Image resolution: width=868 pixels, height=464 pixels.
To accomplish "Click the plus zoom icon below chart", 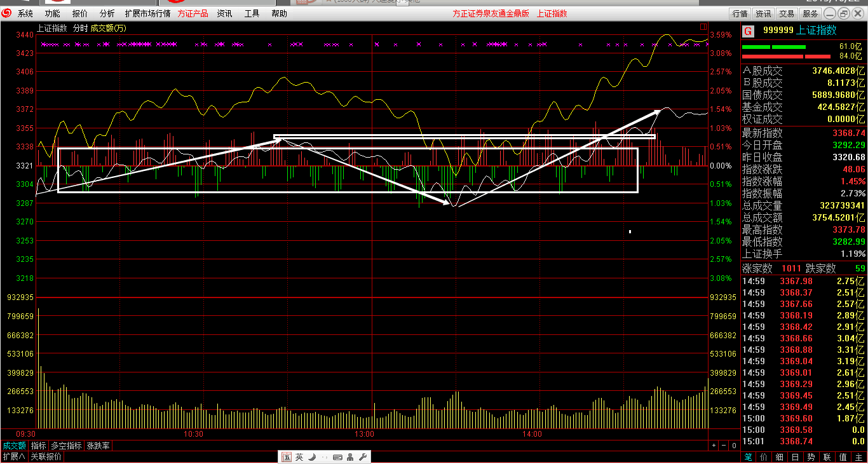I will point(714,446).
